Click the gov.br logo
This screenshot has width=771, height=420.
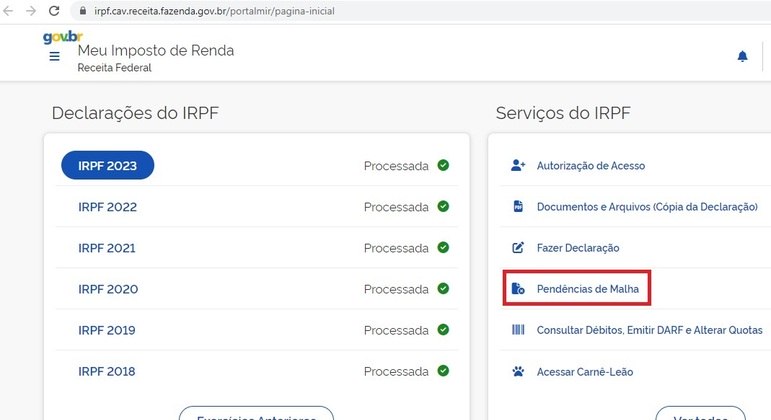62,37
